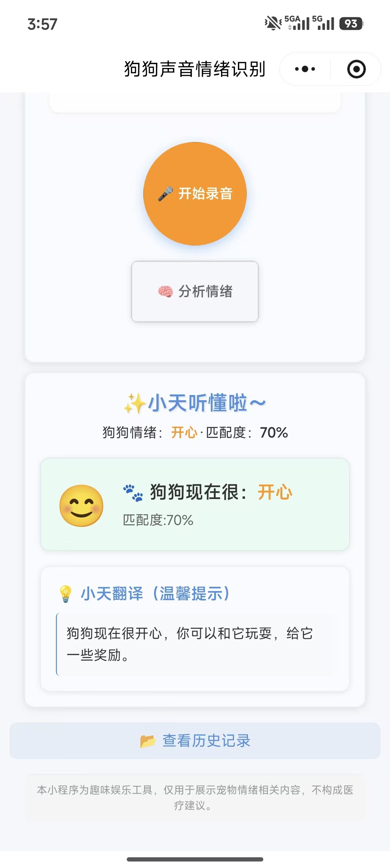Click the sparkles icon beside 小天听懂啦
The height and width of the screenshot is (868, 390).
coord(134,403)
